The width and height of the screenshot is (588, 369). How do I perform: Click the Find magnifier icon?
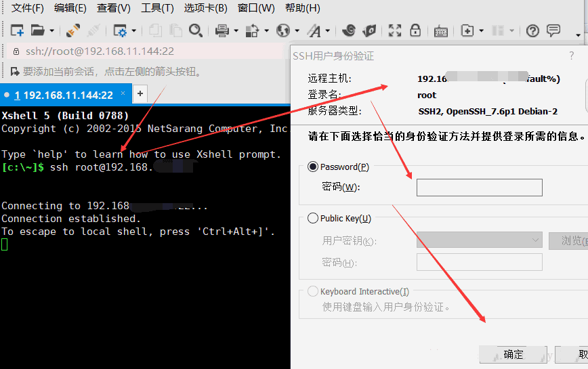(x=196, y=30)
